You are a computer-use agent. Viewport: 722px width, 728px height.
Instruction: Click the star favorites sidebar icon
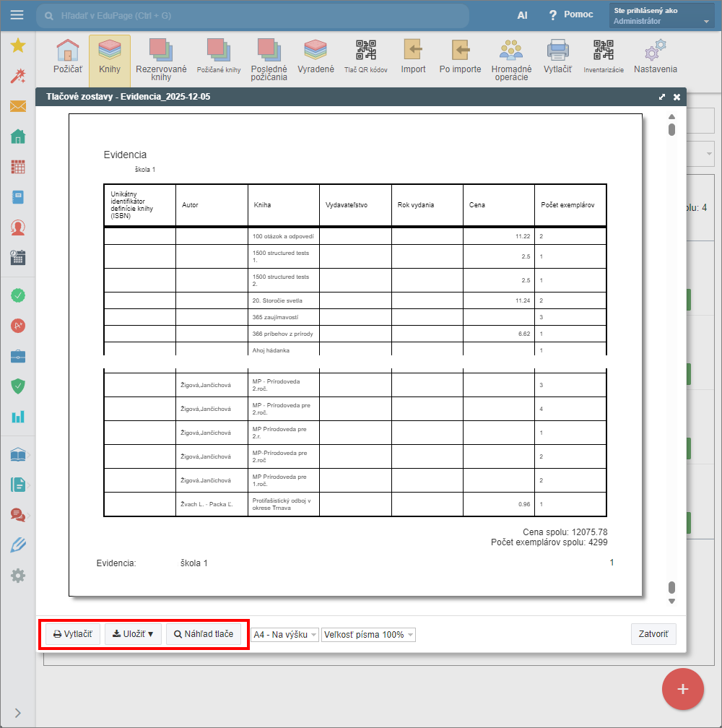pyautogui.click(x=18, y=46)
